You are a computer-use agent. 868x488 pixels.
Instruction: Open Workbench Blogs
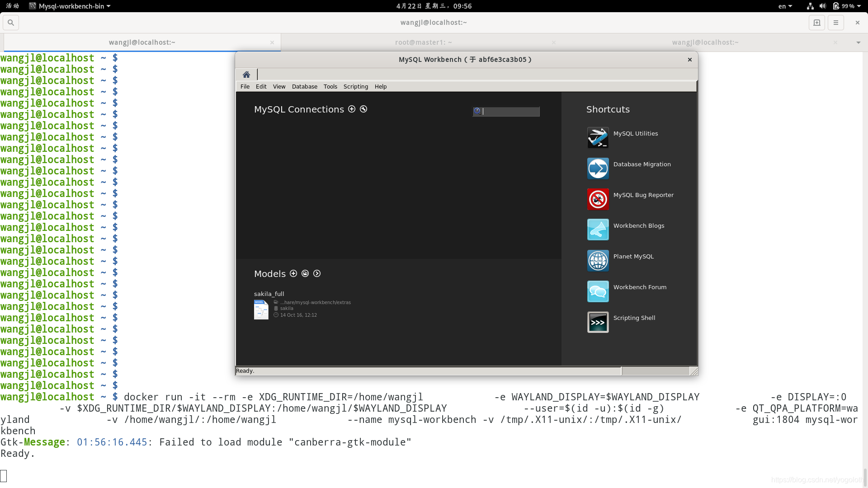[598, 230]
